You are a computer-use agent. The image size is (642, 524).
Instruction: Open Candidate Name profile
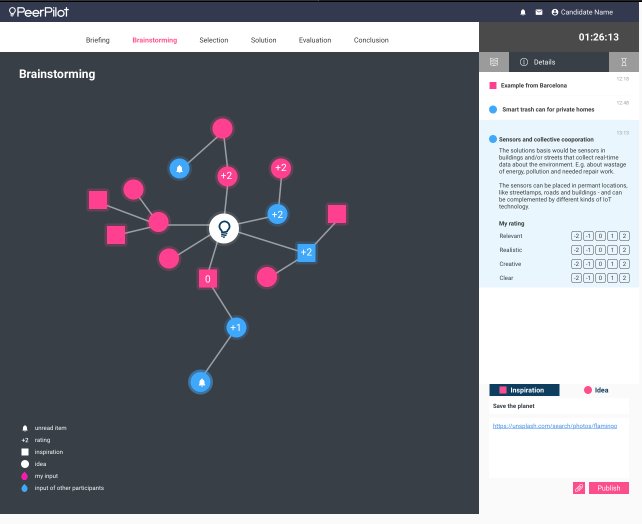(x=582, y=12)
